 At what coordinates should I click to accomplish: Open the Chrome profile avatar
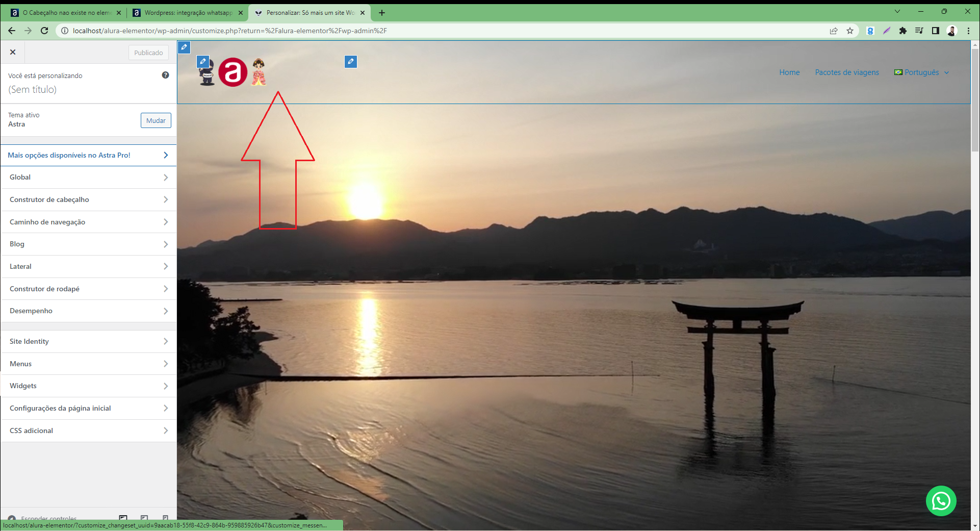pyautogui.click(x=951, y=31)
